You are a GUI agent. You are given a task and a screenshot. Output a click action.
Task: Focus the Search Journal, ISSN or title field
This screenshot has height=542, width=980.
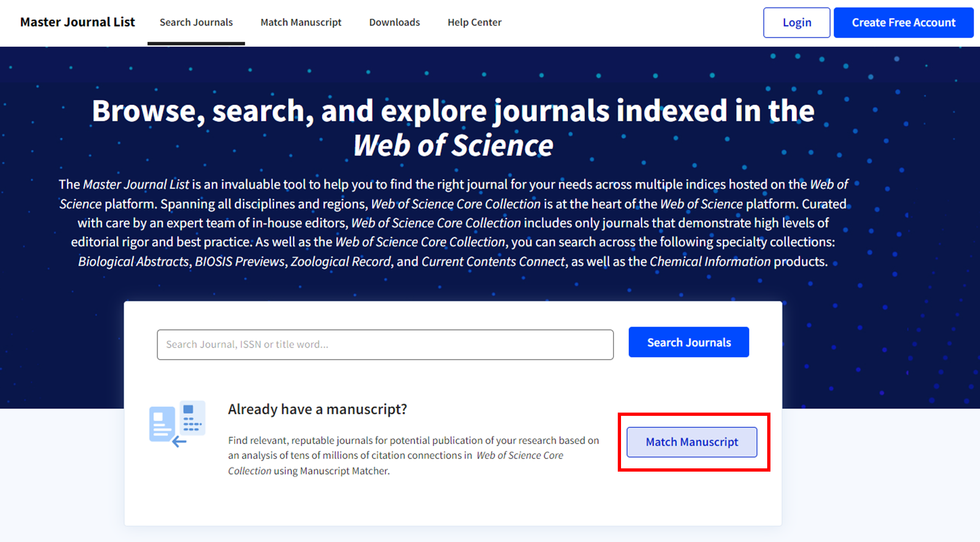click(x=385, y=344)
